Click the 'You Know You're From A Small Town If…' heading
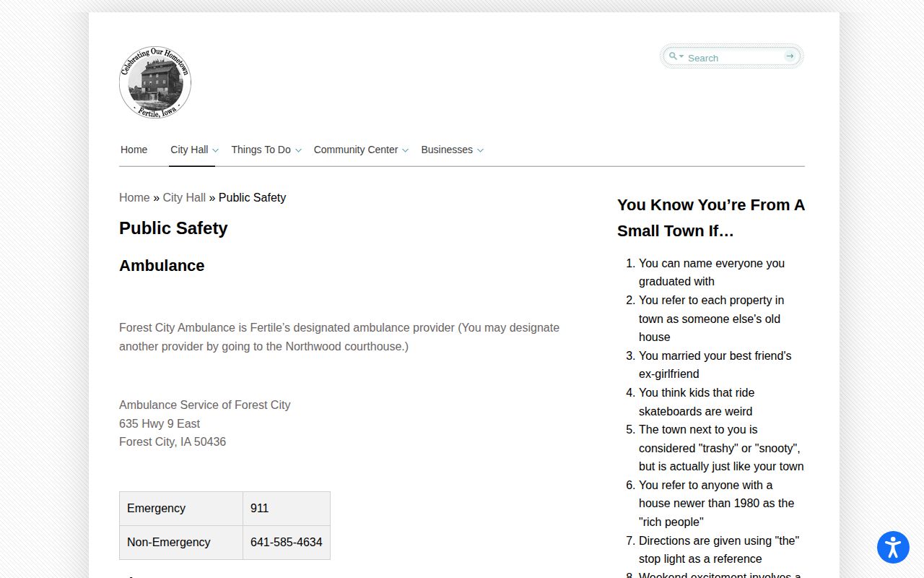The width and height of the screenshot is (924, 578). [x=711, y=218]
